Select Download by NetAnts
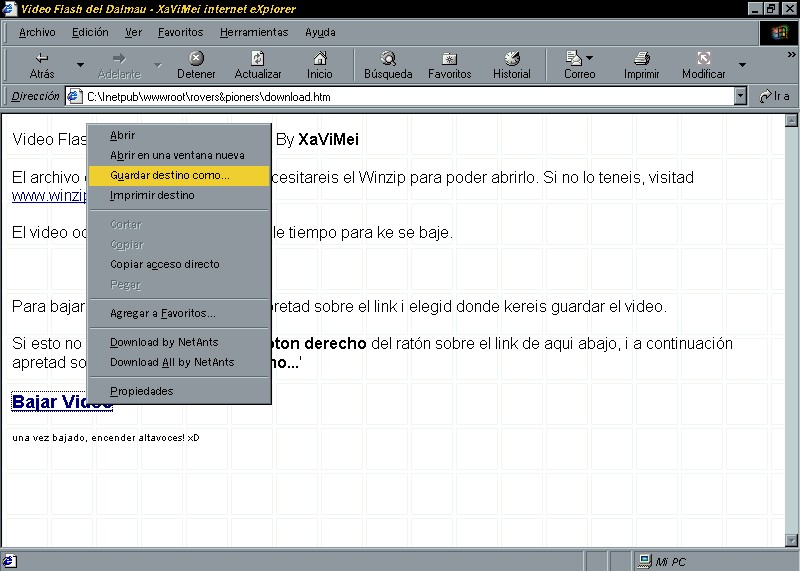 pos(179,342)
